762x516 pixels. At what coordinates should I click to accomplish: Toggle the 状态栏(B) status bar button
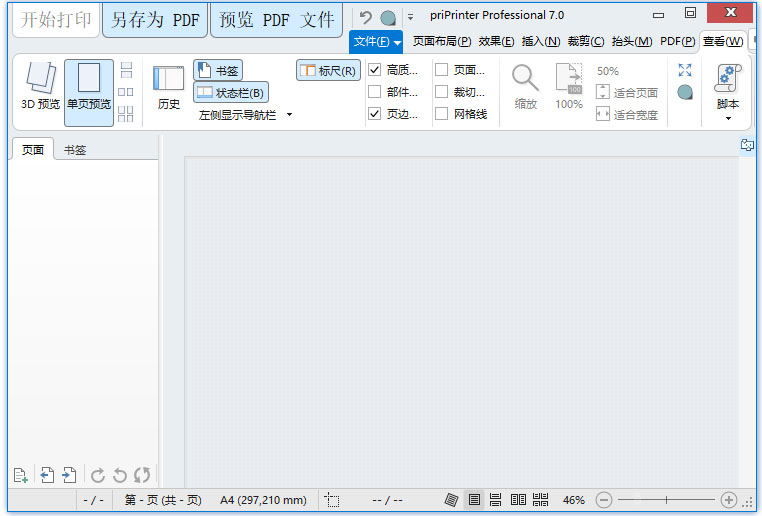coord(231,92)
